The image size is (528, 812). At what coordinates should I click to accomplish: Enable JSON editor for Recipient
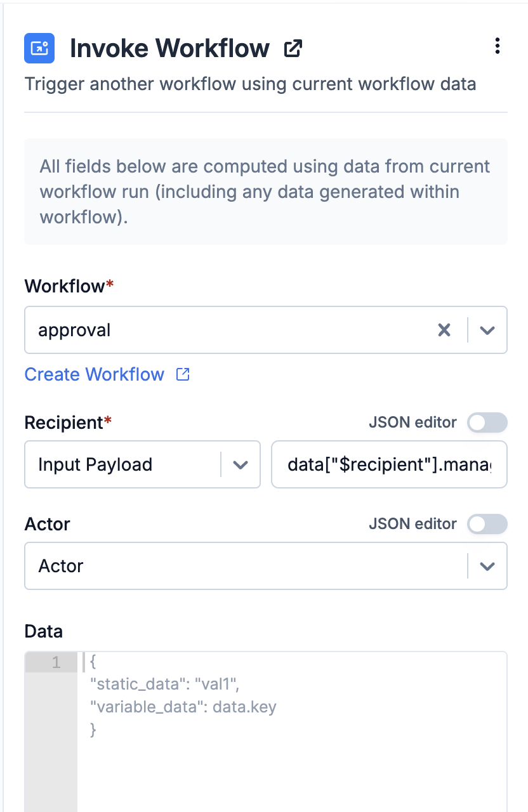tap(487, 422)
